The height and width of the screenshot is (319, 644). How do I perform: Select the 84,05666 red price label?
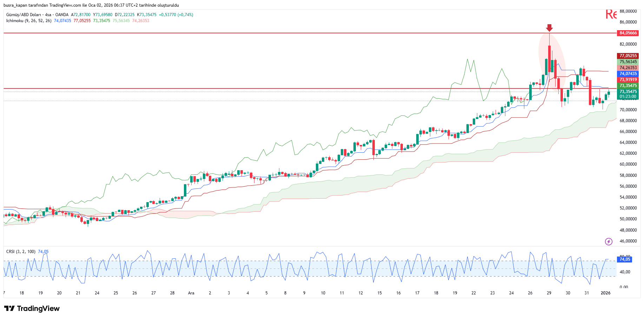[x=628, y=33]
